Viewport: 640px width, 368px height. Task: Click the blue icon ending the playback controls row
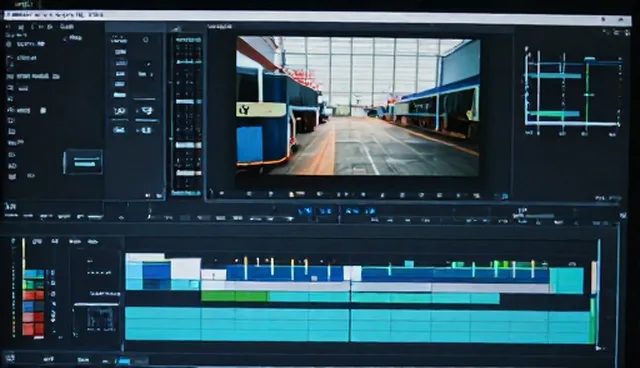[x=504, y=196]
